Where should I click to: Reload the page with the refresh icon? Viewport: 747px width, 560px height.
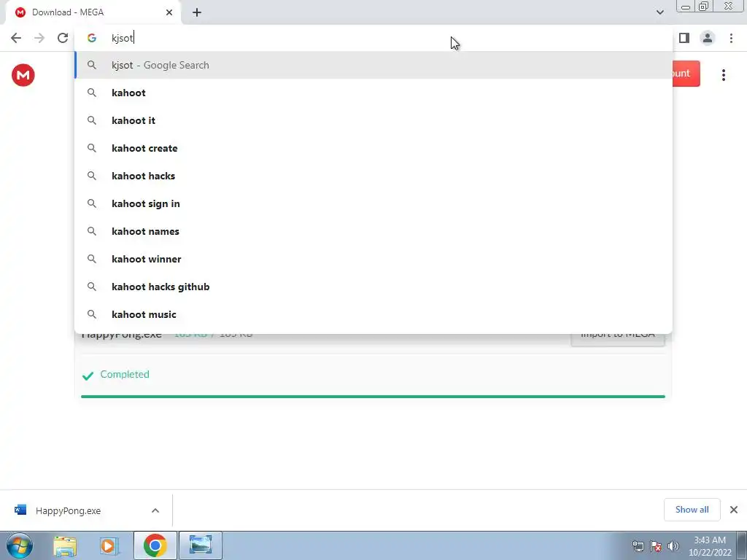(63, 38)
